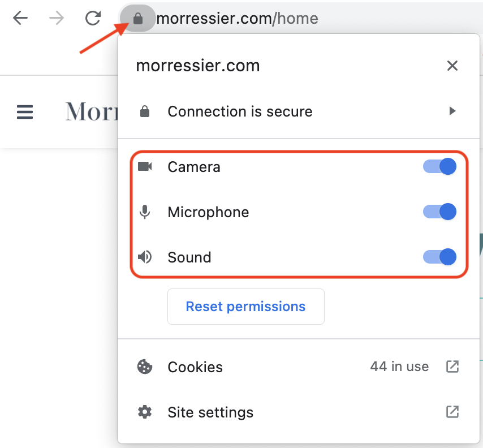483x448 pixels.
Task: Click the browser forward arrow
Action: pyautogui.click(x=57, y=18)
